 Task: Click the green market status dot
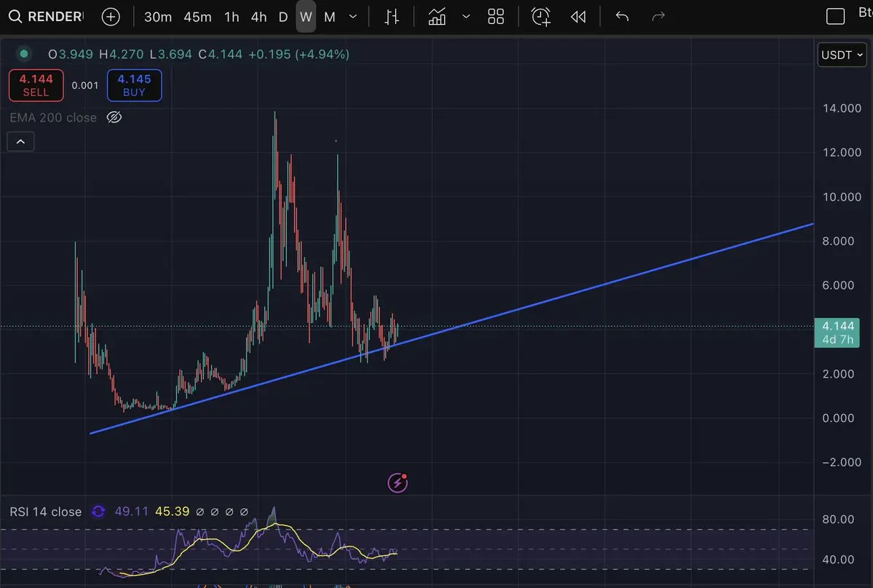(24, 54)
